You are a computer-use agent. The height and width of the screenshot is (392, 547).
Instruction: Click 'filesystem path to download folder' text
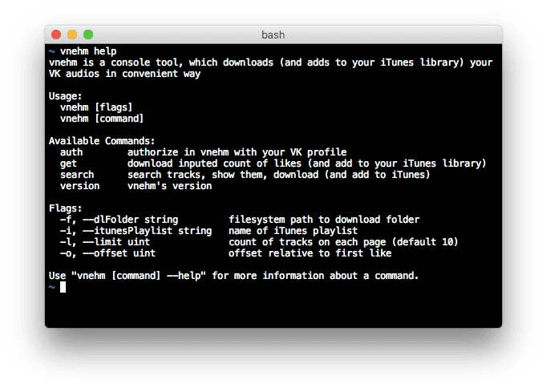324,220
